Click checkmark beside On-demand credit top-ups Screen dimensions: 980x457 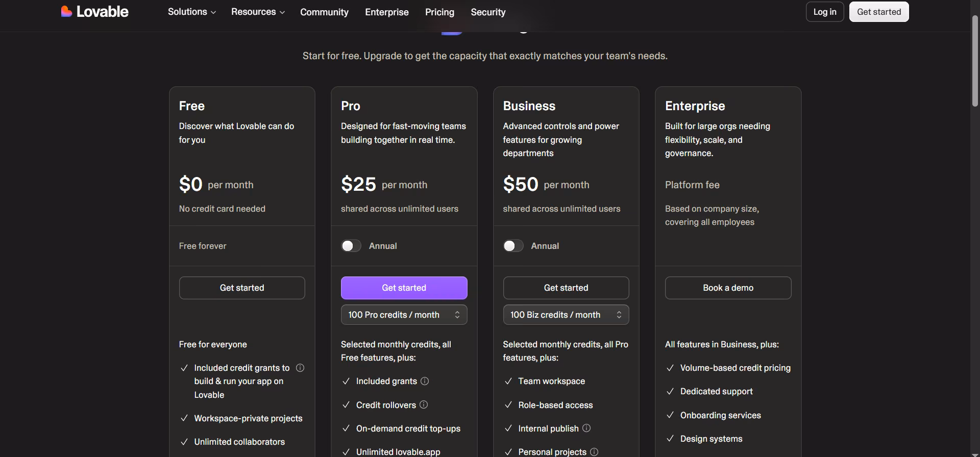(346, 428)
